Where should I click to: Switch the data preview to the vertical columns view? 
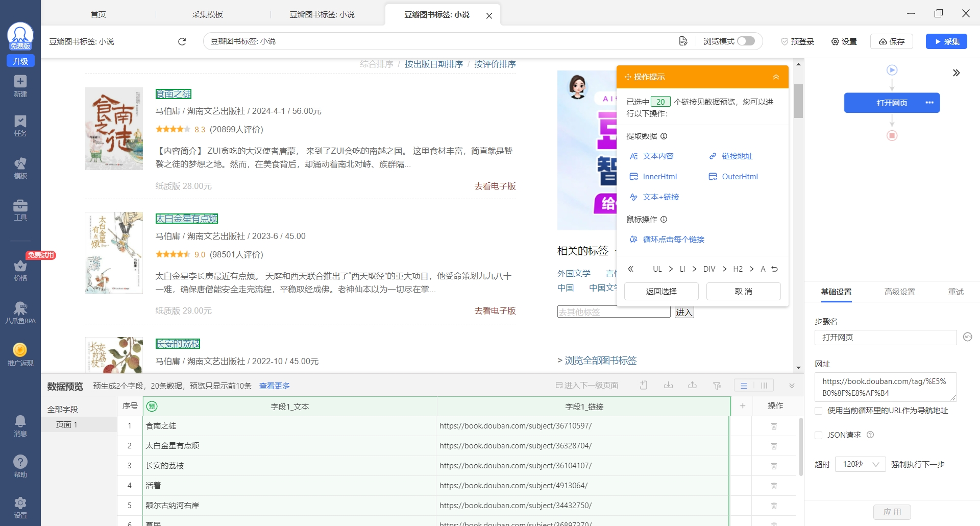click(764, 386)
